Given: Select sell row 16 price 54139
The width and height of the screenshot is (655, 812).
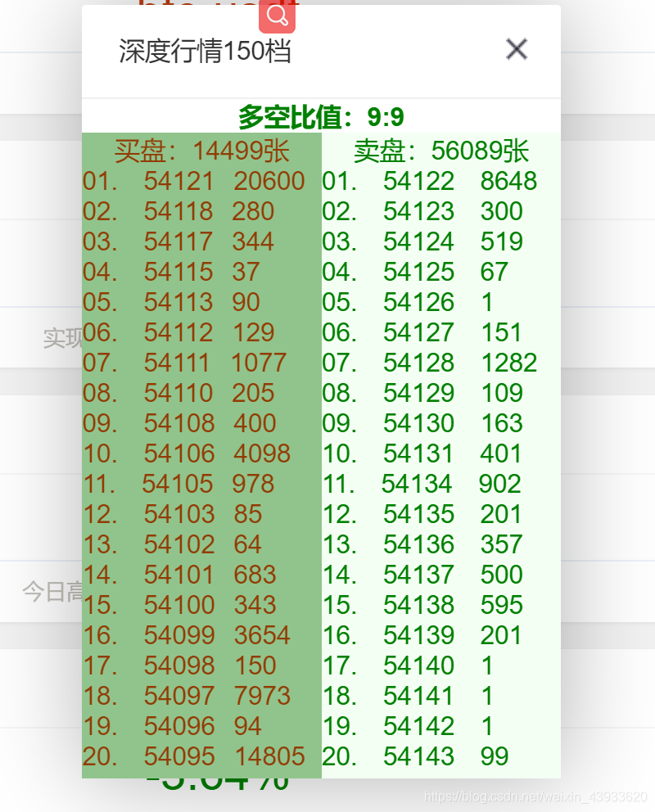Looking at the screenshot, I should (x=419, y=635).
